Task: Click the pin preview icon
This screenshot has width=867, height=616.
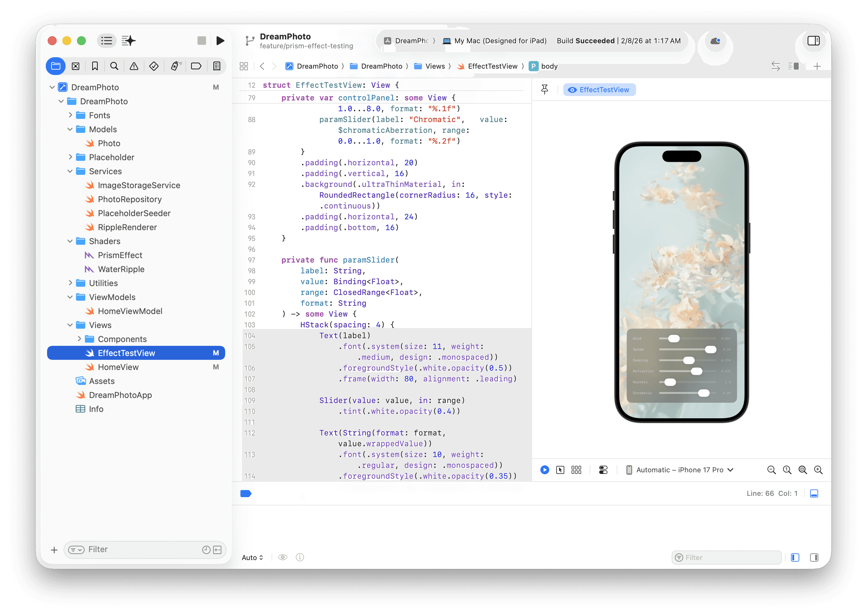Action: coord(544,90)
